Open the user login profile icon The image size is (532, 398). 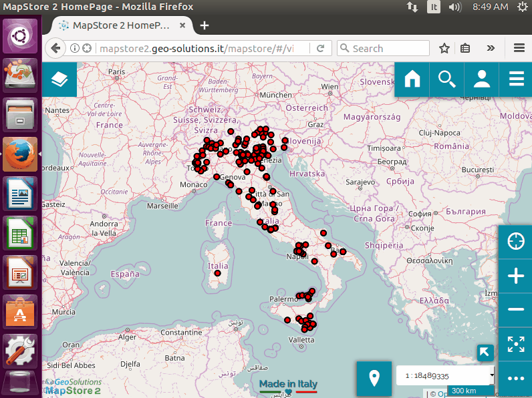[481, 79]
